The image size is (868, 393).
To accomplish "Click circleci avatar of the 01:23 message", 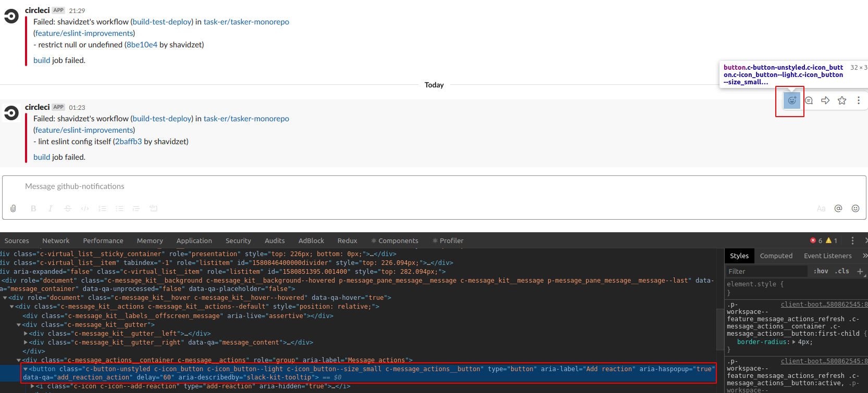I will pos(11,112).
